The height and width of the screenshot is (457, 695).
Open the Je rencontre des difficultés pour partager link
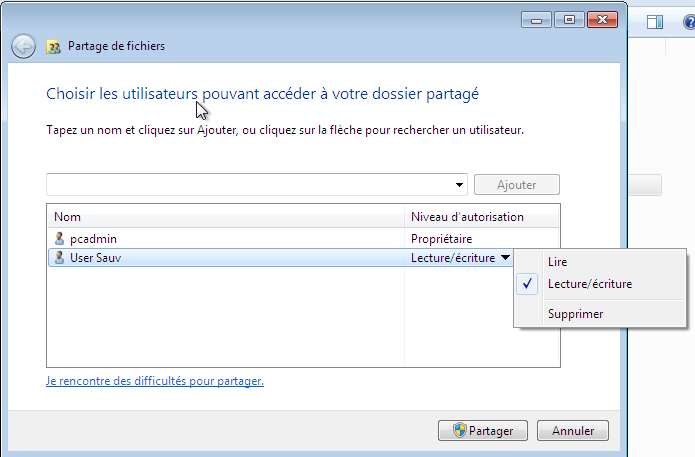click(155, 381)
